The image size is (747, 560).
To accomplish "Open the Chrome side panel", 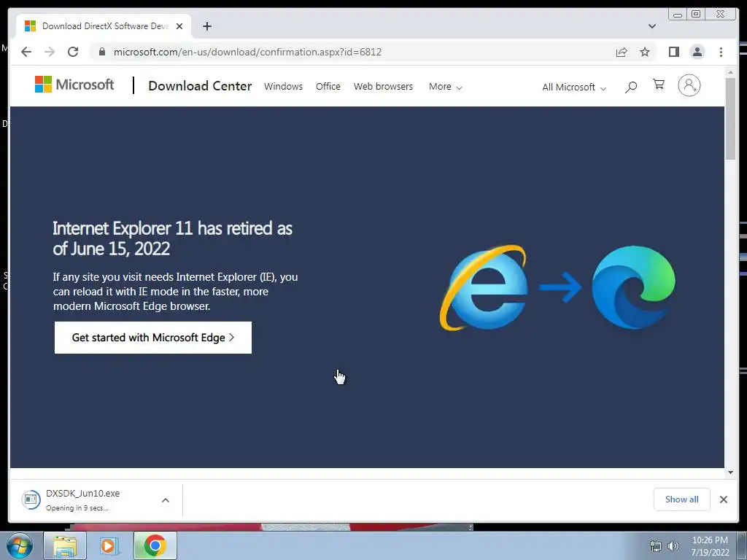I will tap(673, 52).
